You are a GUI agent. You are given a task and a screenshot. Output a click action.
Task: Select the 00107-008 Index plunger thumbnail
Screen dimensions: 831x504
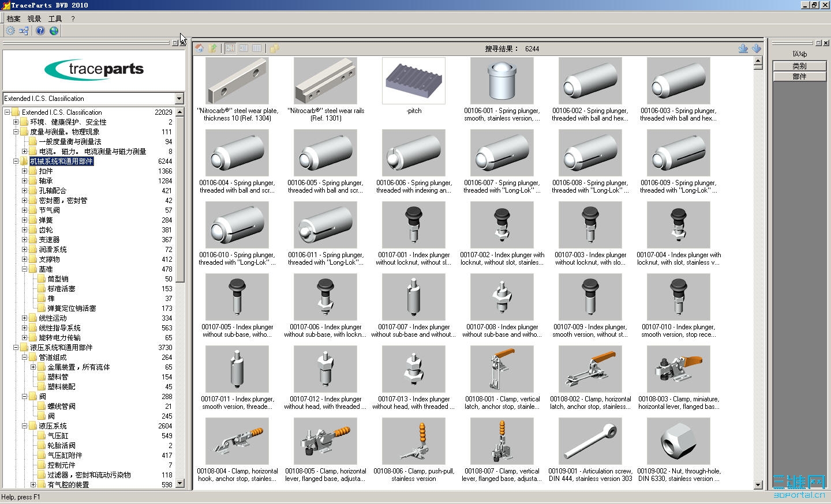(502, 297)
